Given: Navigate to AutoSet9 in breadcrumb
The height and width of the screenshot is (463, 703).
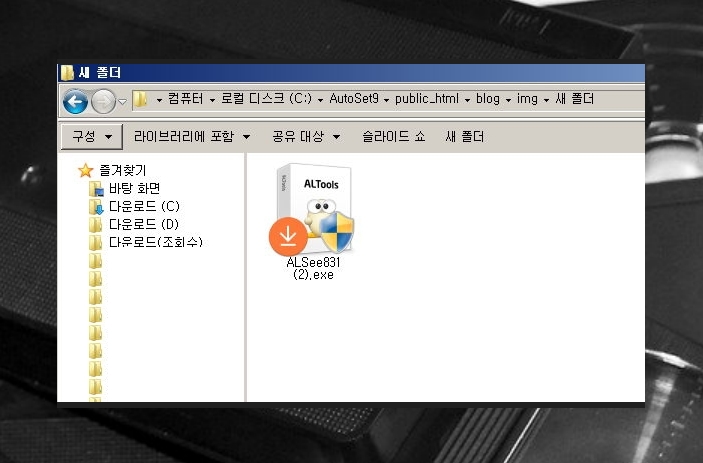Looking at the screenshot, I should [x=354, y=99].
